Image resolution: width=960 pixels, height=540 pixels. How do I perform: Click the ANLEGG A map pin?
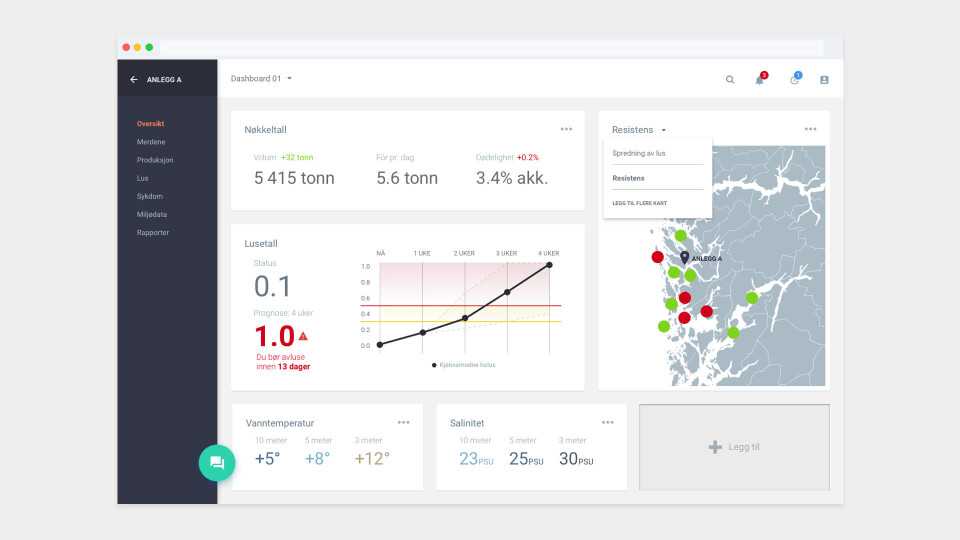(x=685, y=258)
